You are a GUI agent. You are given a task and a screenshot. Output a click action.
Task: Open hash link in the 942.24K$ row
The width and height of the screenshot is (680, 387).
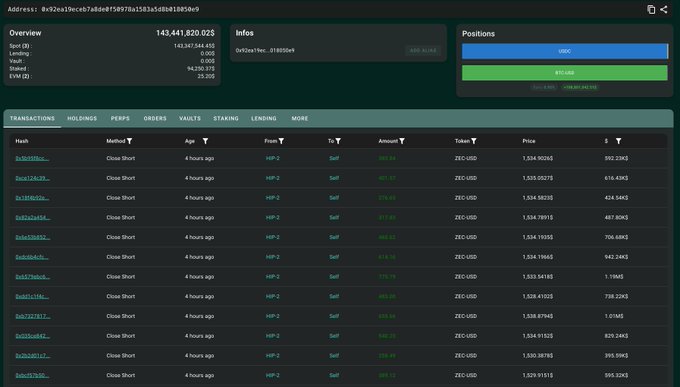point(32,257)
